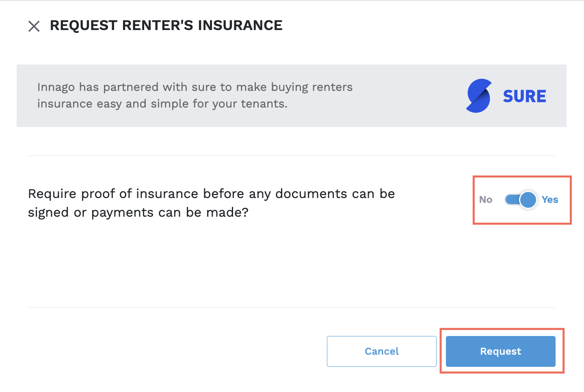The width and height of the screenshot is (584, 392).
Task: Click the Innago partnership description text
Action: point(195,95)
